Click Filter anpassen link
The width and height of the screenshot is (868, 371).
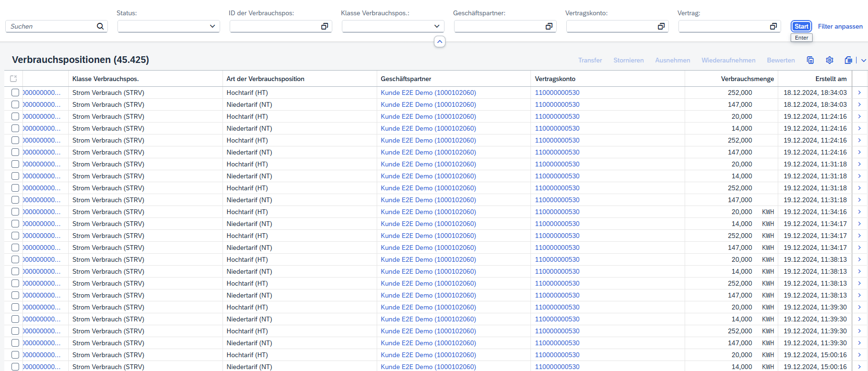pos(840,26)
